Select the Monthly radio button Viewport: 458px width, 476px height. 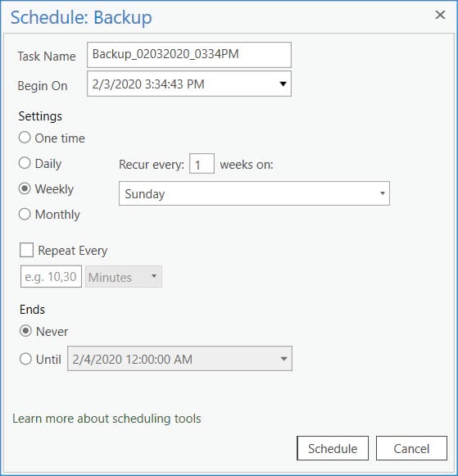[x=25, y=214]
